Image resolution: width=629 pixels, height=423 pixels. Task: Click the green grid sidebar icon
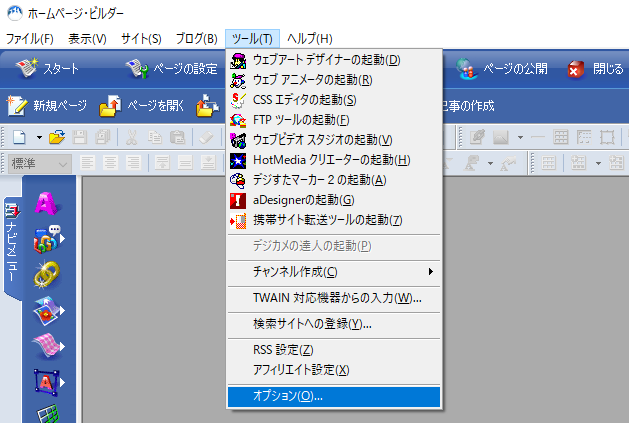[48, 413]
